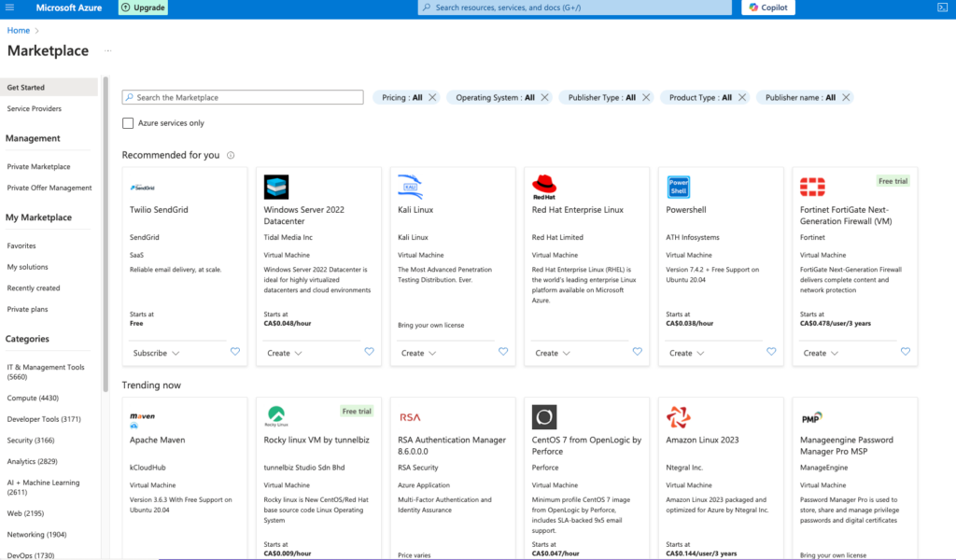Click the PMP ManageEngine logo
This screenshot has width=956, height=560.
811,418
